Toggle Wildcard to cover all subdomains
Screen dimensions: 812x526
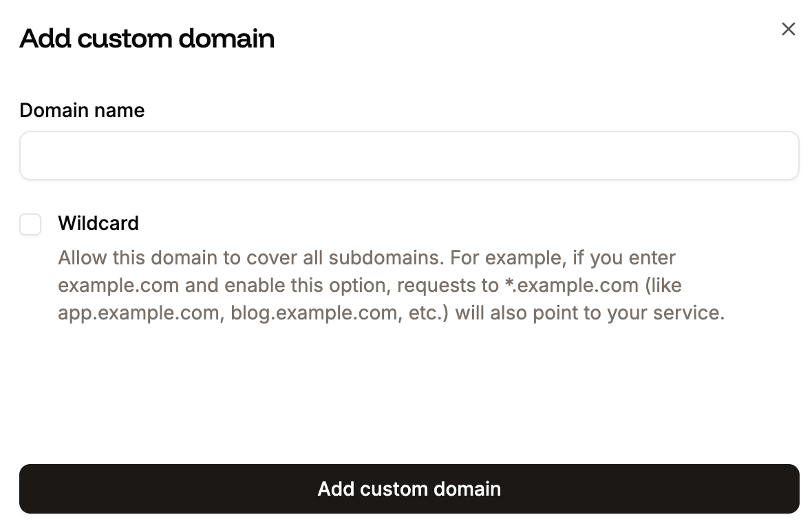pyautogui.click(x=30, y=224)
